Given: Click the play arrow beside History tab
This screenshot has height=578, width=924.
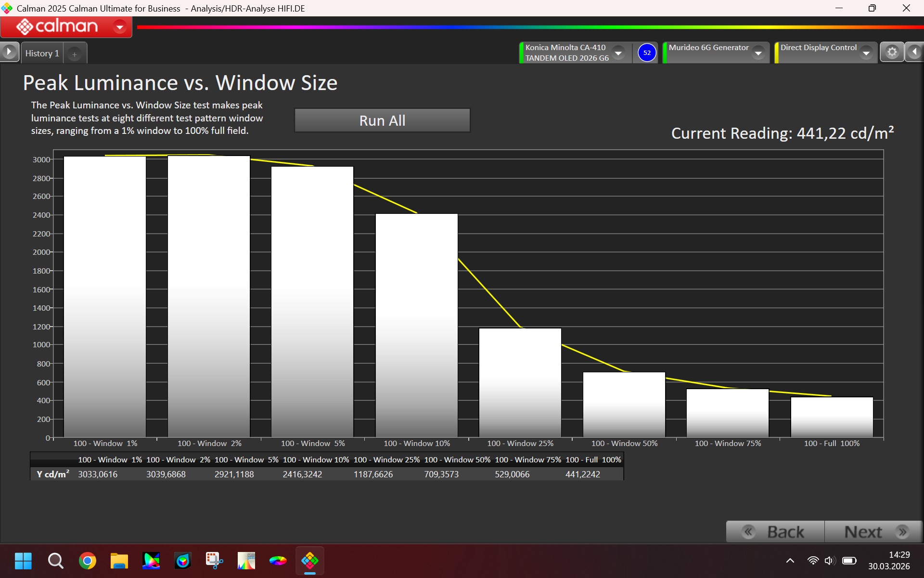Looking at the screenshot, I should (9, 52).
